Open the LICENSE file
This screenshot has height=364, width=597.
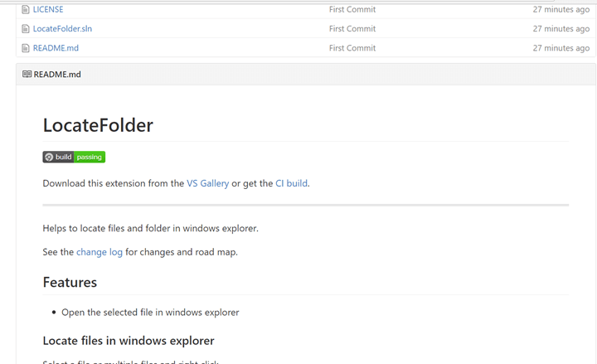tap(48, 10)
